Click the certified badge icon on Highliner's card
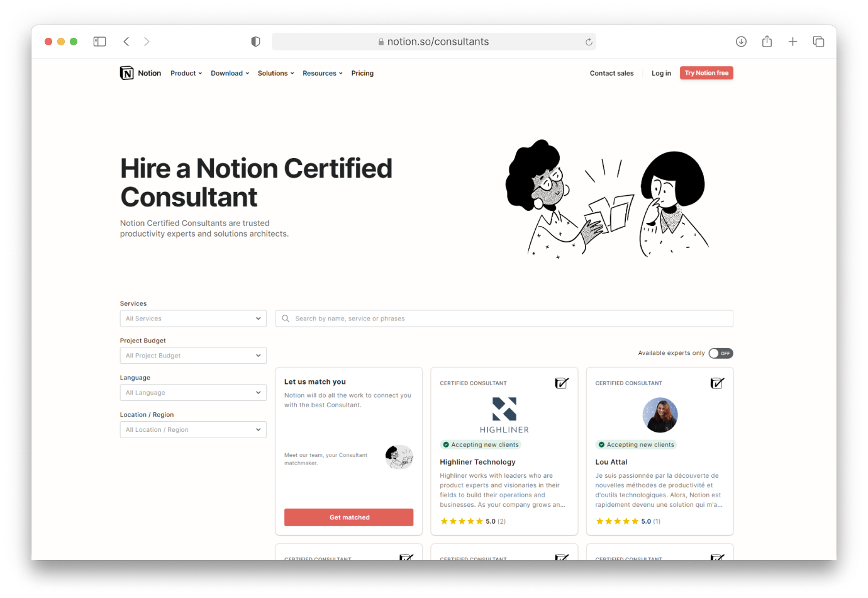Viewport: 868px width, 598px height. pyautogui.click(x=562, y=383)
